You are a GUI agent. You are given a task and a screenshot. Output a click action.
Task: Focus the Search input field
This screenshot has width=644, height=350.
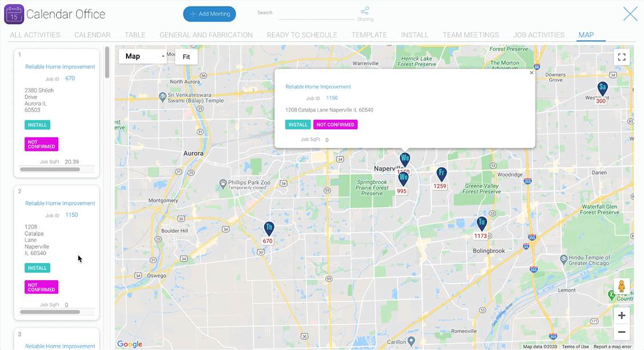[316, 14]
